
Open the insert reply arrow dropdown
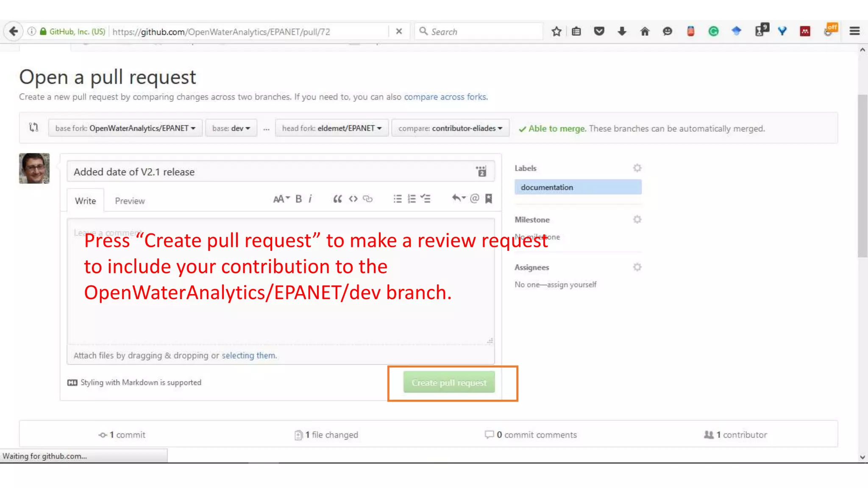[459, 198]
